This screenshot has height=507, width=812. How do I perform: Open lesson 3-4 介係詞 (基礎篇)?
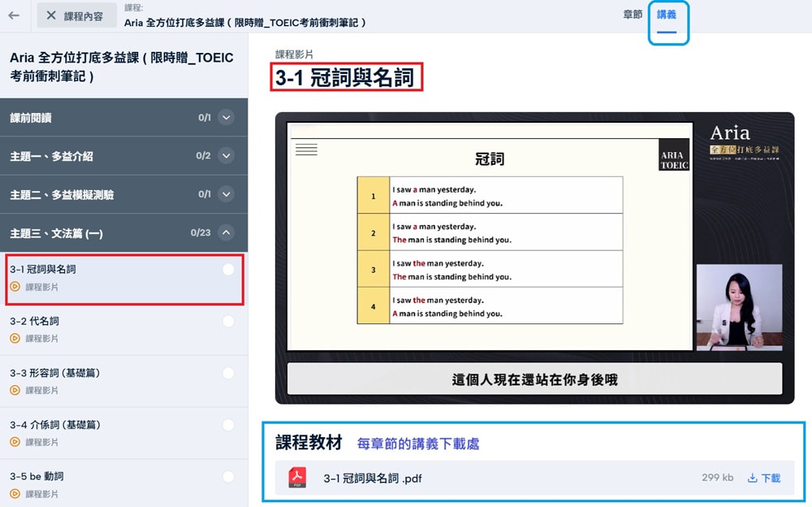[124, 433]
